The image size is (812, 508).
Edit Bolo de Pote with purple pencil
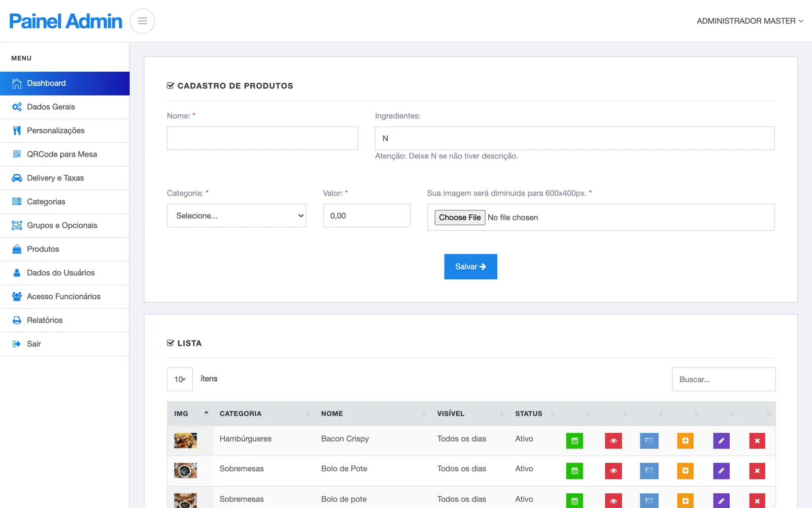click(721, 471)
